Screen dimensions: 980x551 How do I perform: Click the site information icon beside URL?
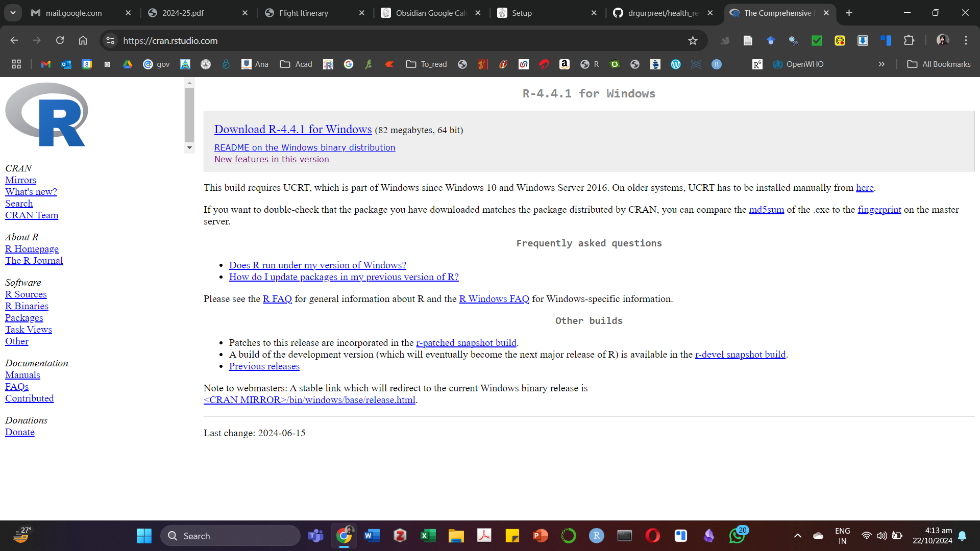(x=110, y=40)
